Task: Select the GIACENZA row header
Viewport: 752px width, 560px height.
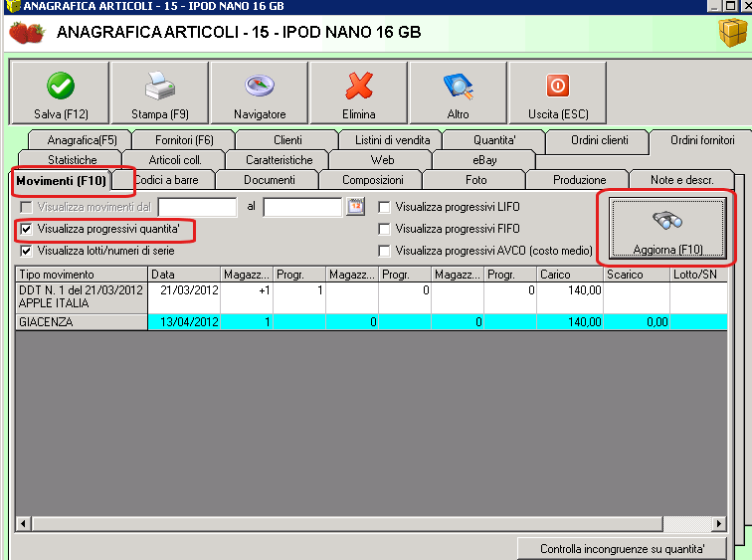Action: tap(82, 321)
